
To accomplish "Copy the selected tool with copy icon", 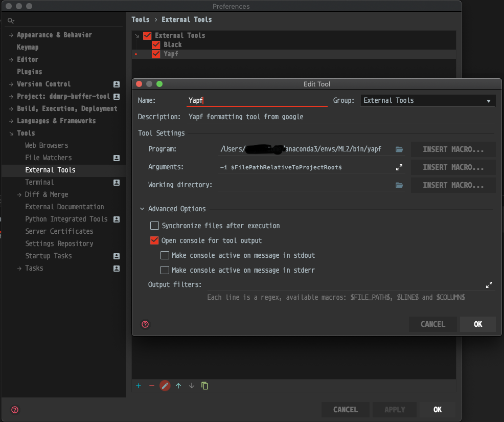I will 205,386.
